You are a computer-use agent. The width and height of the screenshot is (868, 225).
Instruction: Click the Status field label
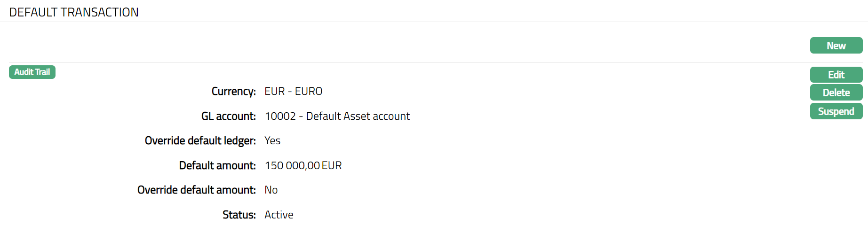pyautogui.click(x=239, y=215)
